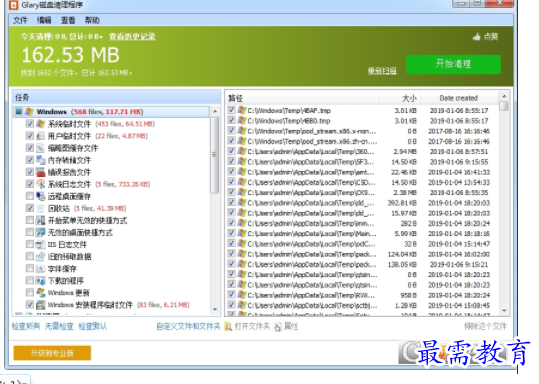539x384 pixels.
Task: Click task list scroll up arrow
Action: [x=215, y=112]
